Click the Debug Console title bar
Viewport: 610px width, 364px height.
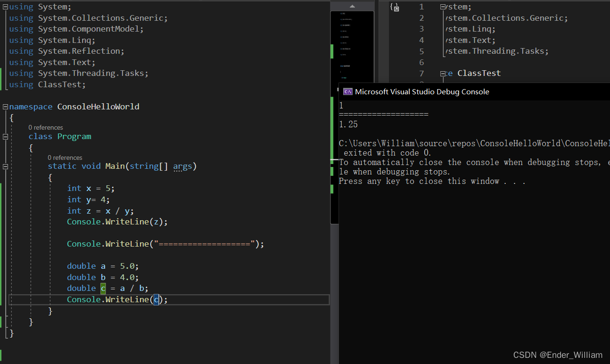[x=471, y=92]
